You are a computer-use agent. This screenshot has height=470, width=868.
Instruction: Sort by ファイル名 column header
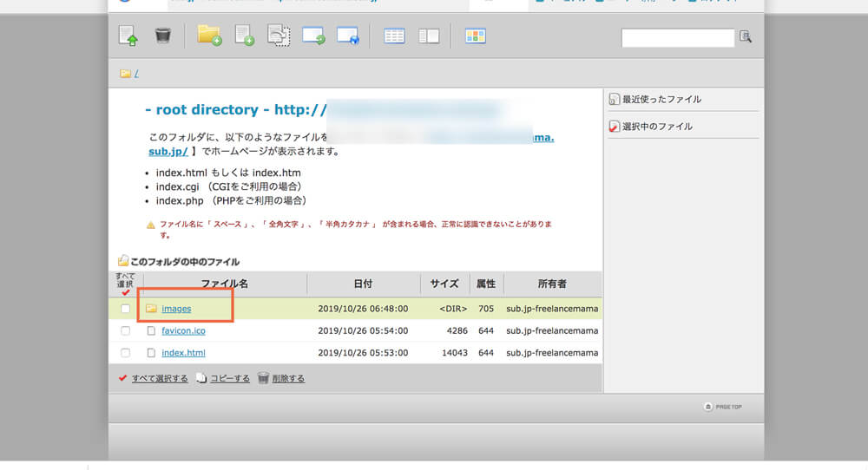point(224,284)
